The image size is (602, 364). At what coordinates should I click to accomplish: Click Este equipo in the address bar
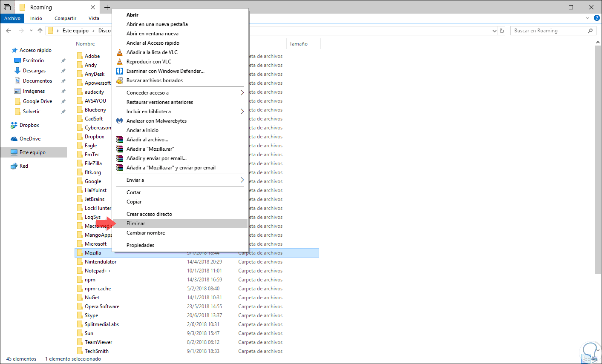click(75, 31)
